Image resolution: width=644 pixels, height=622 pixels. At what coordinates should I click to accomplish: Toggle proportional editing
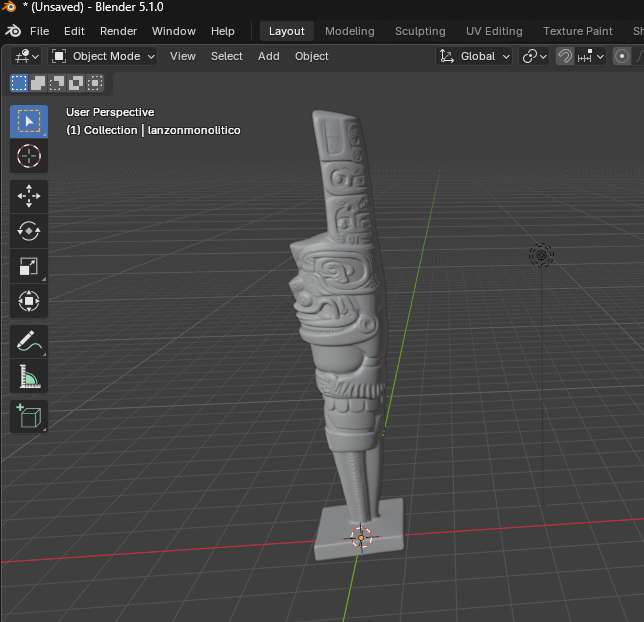[x=621, y=56]
